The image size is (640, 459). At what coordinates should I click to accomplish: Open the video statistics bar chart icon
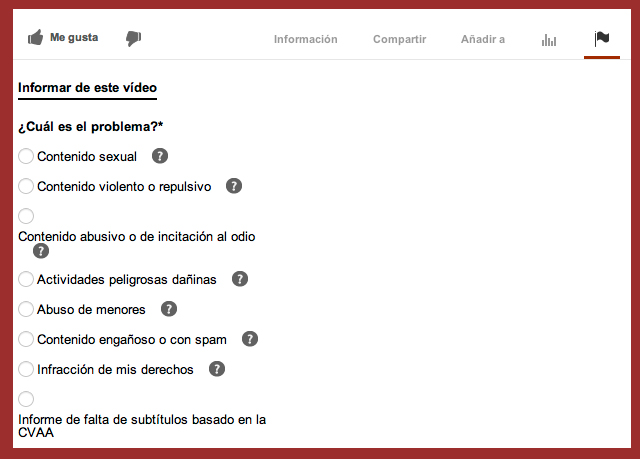click(549, 39)
